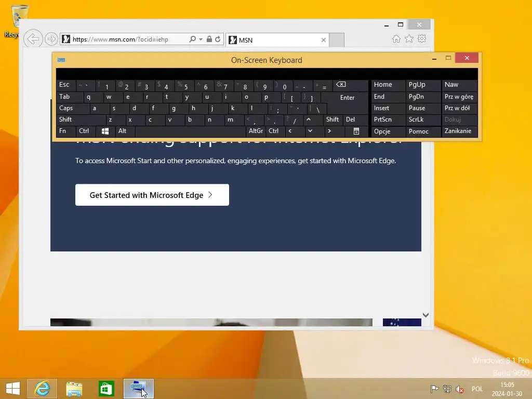The image size is (532, 399).
Task: Open the address bar dropdown arrow
Action: coord(201,39)
